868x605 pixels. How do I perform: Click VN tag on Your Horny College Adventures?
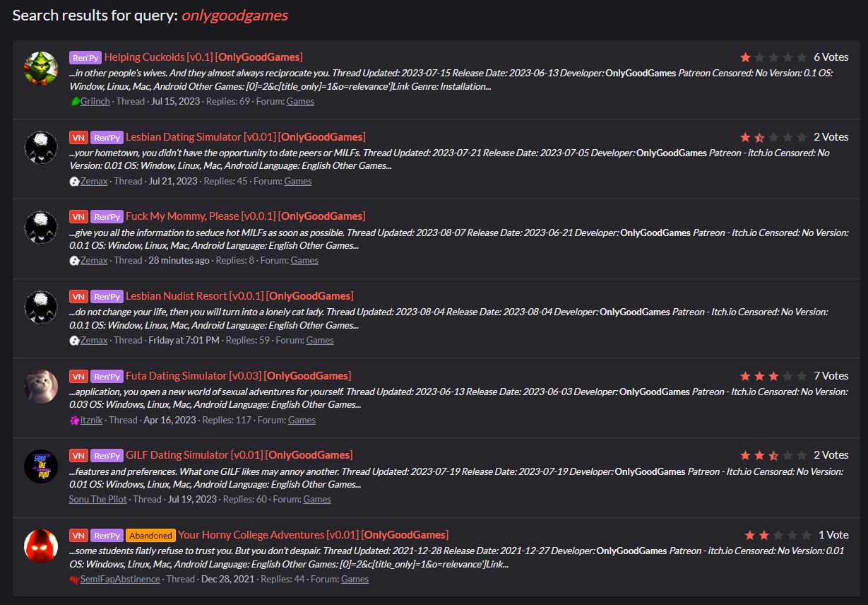[78, 535]
